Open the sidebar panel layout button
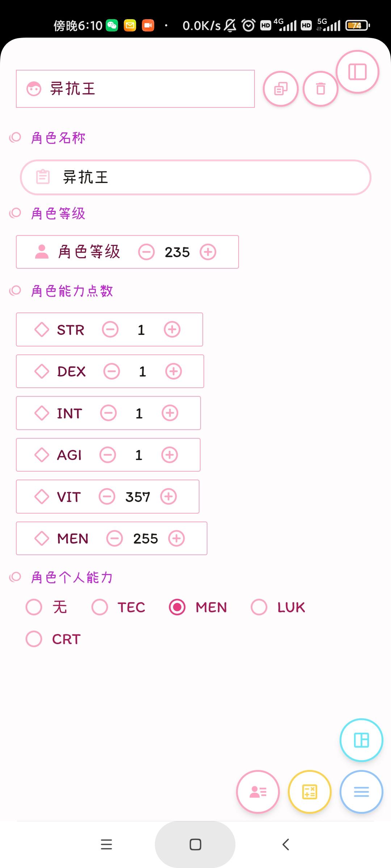The height and width of the screenshot is (868, 391). pyautogui.click(x=357, y=72)
